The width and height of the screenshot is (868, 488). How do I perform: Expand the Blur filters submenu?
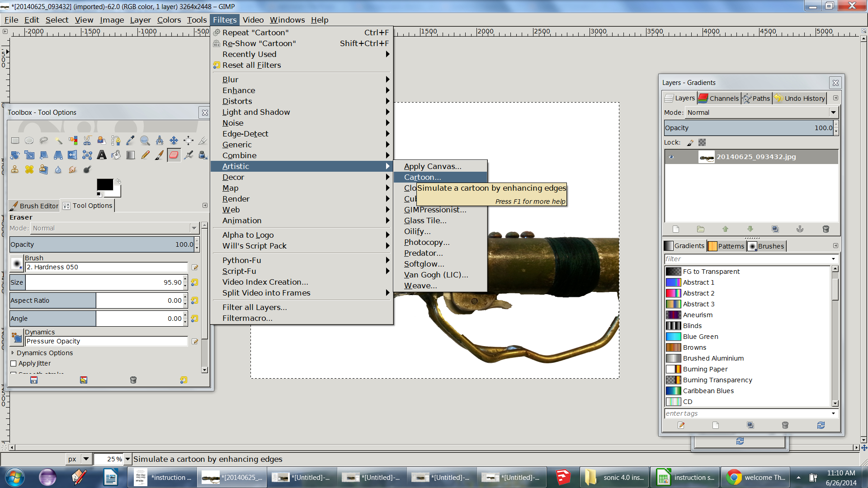[x=302, y=80]
